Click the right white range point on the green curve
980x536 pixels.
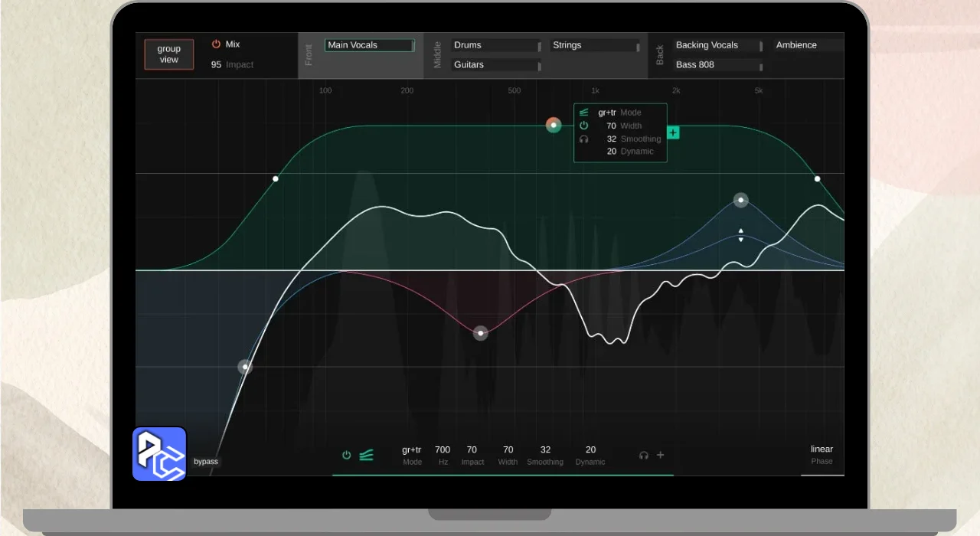click(x=817, y=178)
